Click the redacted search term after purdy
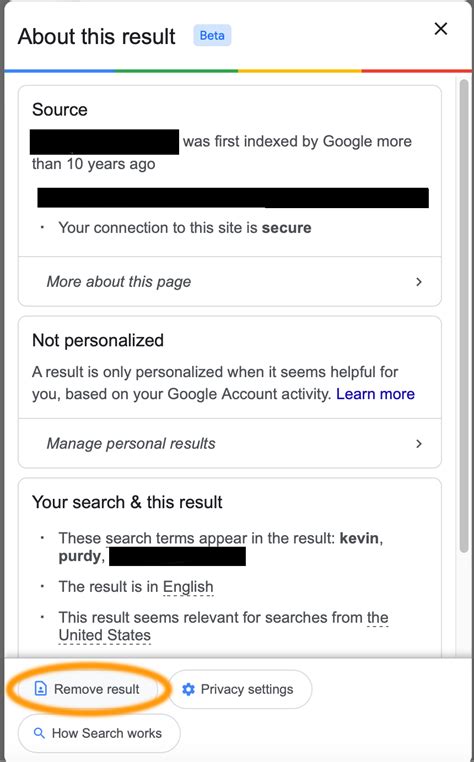474x762 pixels. pyautogui.click(x=177, y=556)
